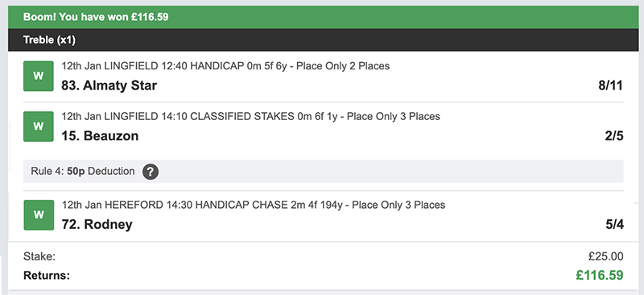This screenshot has width=644, height=295.
Task: Click the Rule 4 help question mark icon
Action: 151,172
